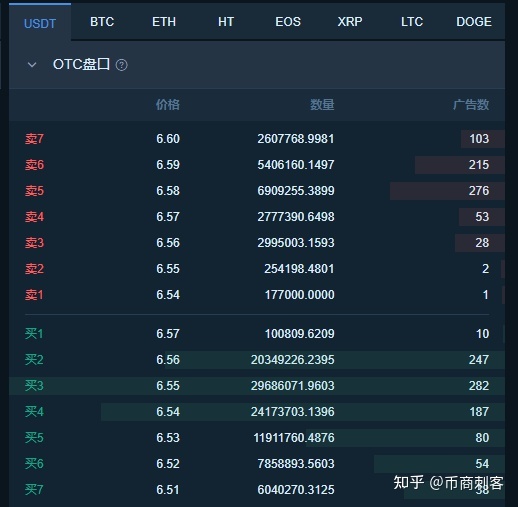Go to the HT tab
This screenshot has width=518, height=507.
click(226, 22)
